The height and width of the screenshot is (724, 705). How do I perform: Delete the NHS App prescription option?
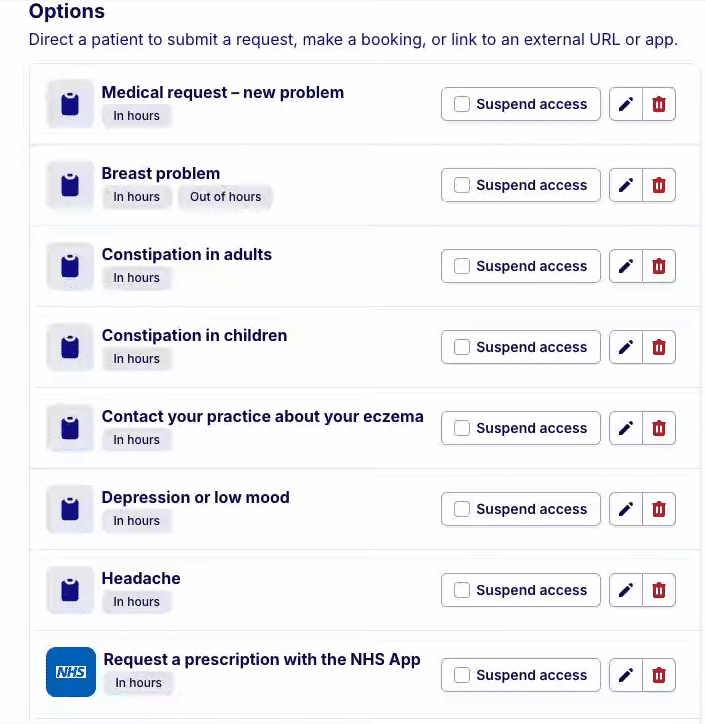pyautogui.click(x=659, y=675)
